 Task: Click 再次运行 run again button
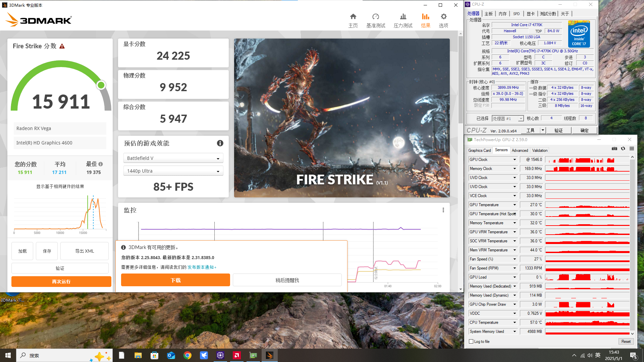[61, 281]
